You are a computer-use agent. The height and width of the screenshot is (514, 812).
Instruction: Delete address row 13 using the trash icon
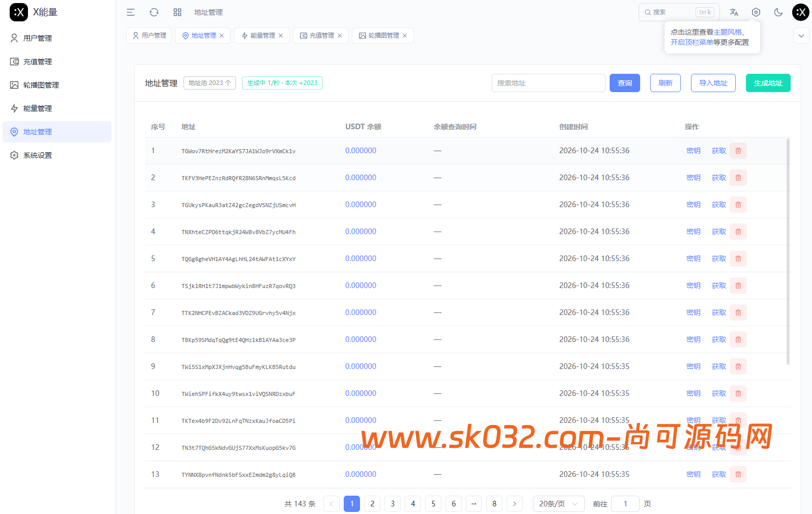738,474
